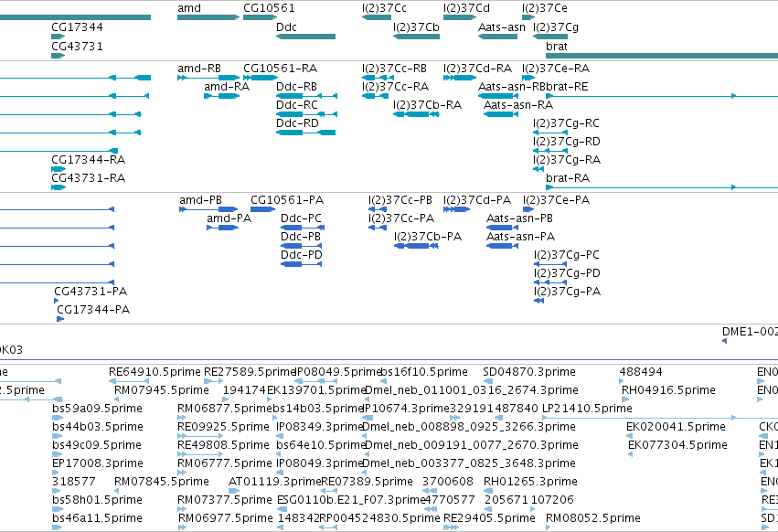The image size is (778, 532).
Task: Select the amd-RA transcript
Action: (x=222, y=96)
